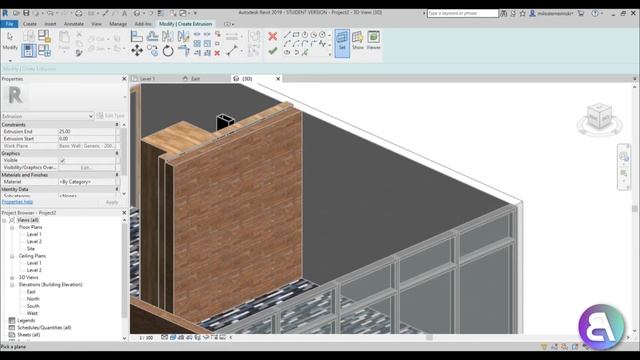Open the South elevation in Project Browser
This screenshot has height=360, width=640.
coord(33,306)
